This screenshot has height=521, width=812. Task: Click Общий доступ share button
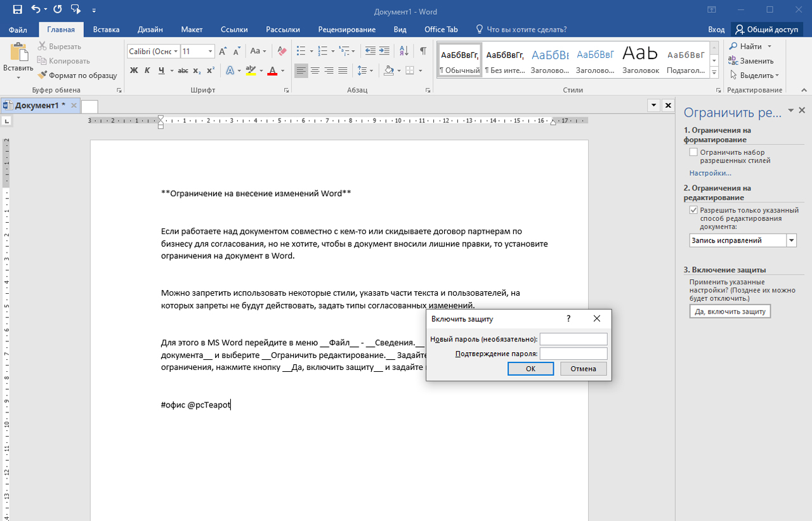766,29
